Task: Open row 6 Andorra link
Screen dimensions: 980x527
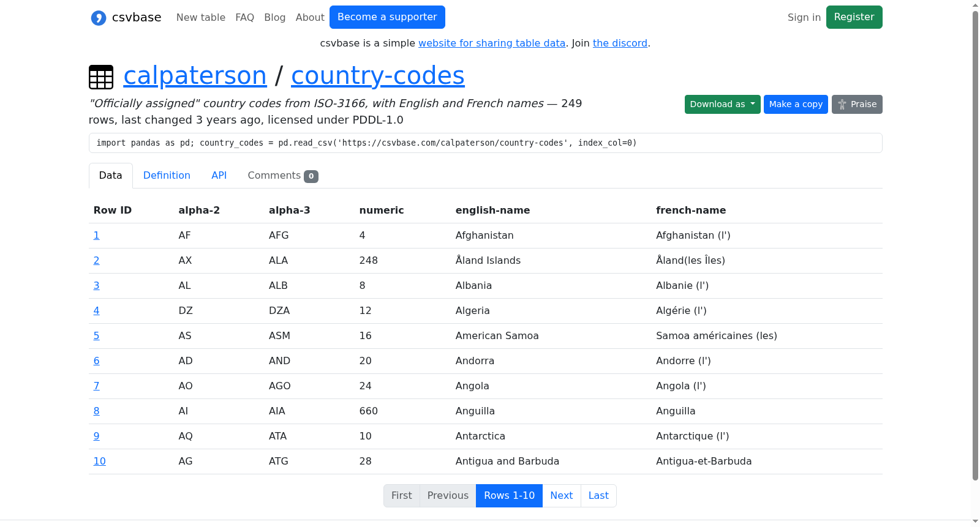Action: 97,361
